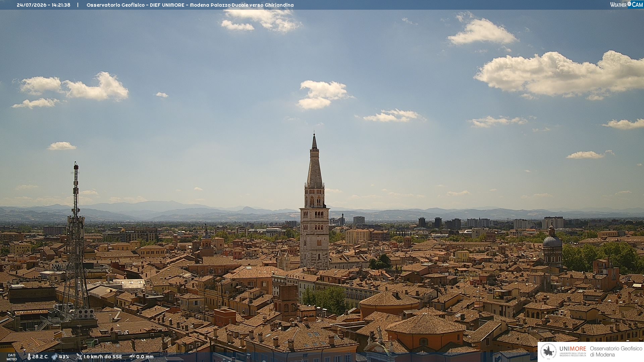The height and width of the screenshot is (362, 644).
Task: Click the umbrella rainfall icon
Action: pos(132,357)
